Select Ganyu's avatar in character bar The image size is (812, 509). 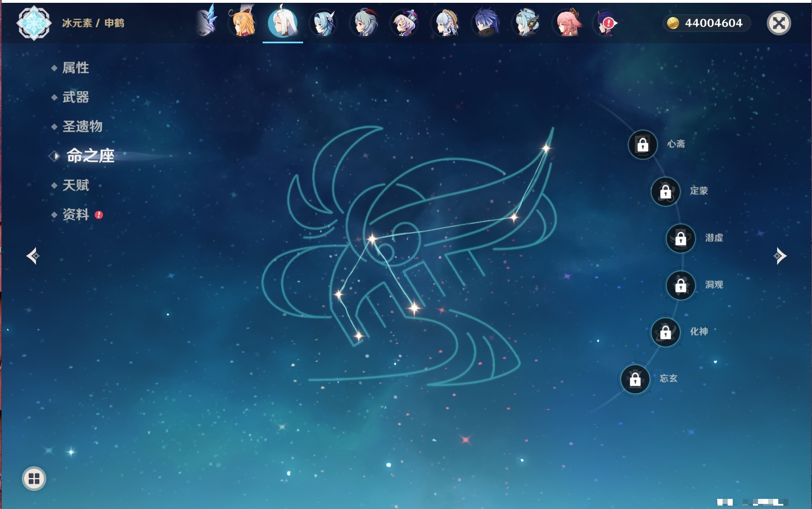click(364, 23)
